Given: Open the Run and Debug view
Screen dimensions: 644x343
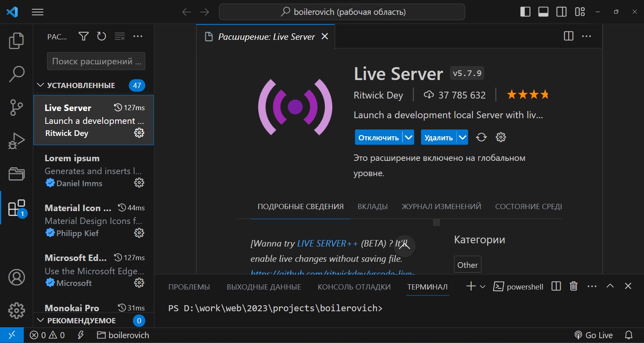Looking at the screenshot, I should tap(17, 141).
